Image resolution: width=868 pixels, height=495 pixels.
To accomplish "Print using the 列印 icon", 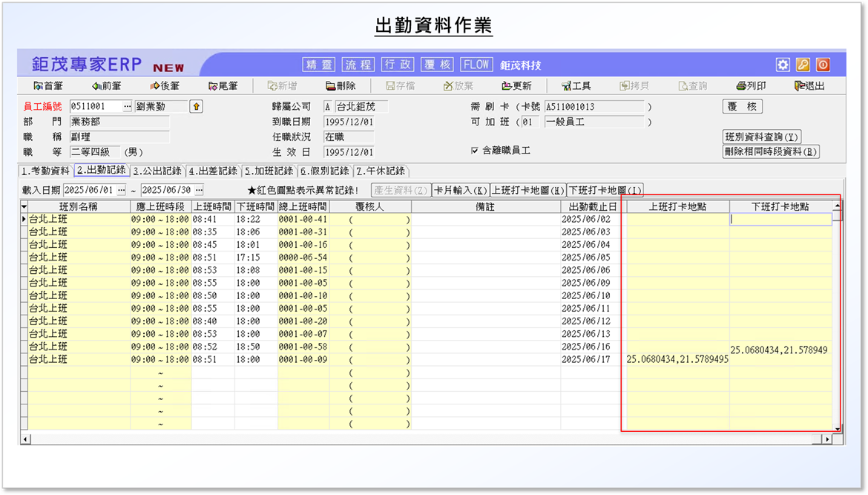I will pos(751,86).
